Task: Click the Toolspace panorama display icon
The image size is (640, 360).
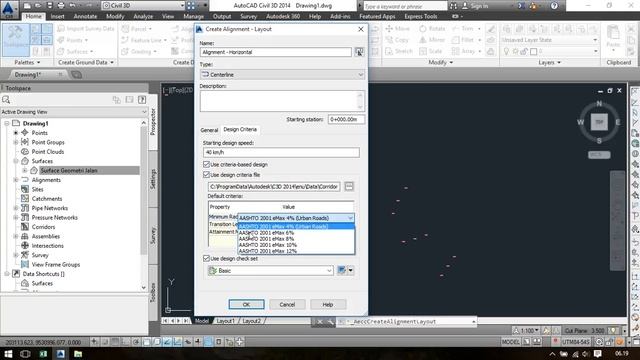Action: click(129, 100)
